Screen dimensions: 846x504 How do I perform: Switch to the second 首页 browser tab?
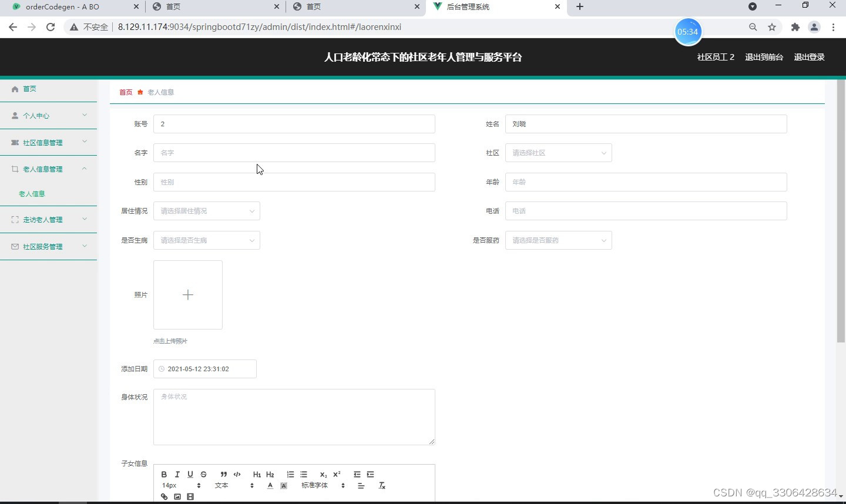[x=355, y=7]
